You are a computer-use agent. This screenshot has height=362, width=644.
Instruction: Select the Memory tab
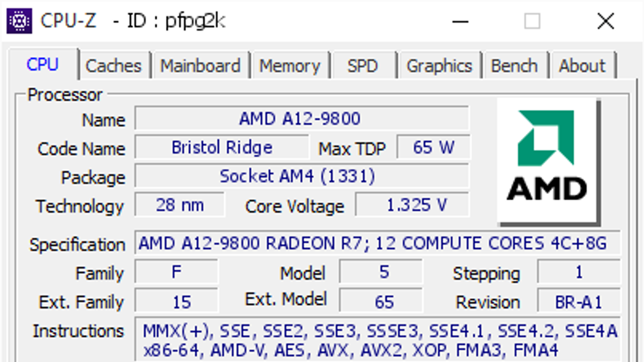(289, 66)
